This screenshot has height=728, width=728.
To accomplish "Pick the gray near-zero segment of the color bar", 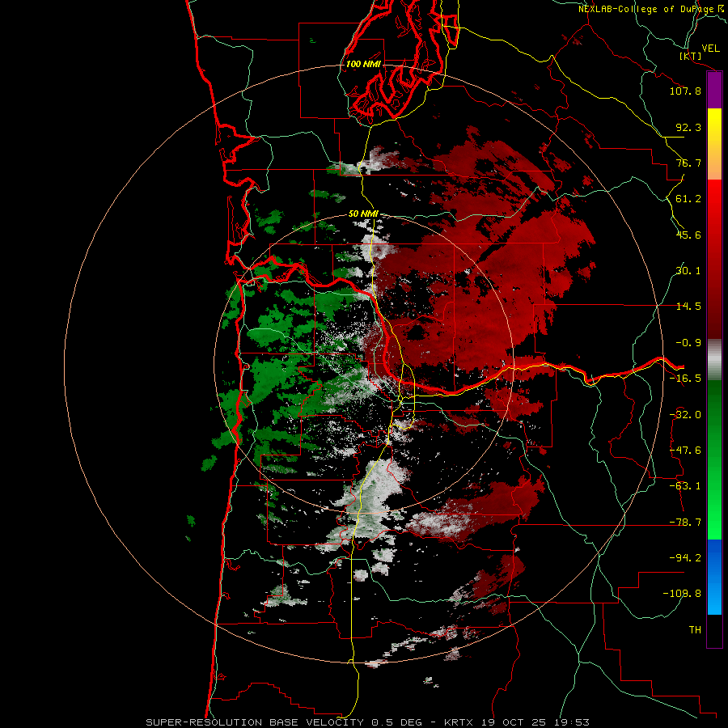I will click(x=714, y=360).
